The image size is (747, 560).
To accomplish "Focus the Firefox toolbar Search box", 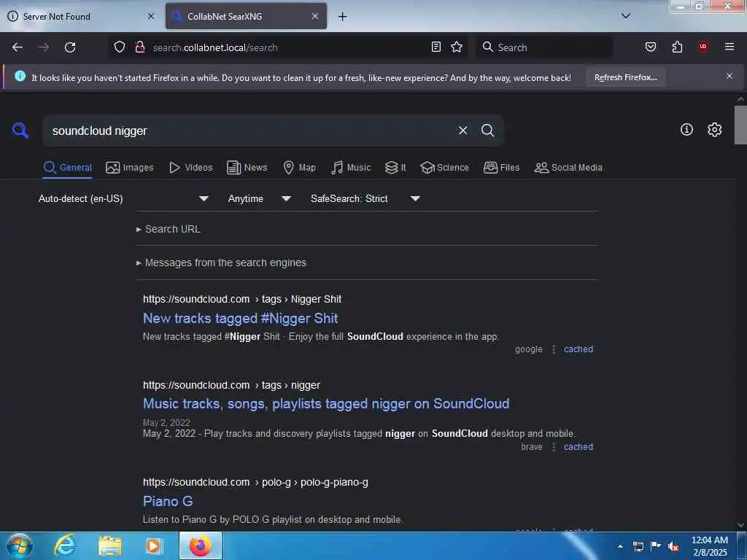I will coord(543,47).
